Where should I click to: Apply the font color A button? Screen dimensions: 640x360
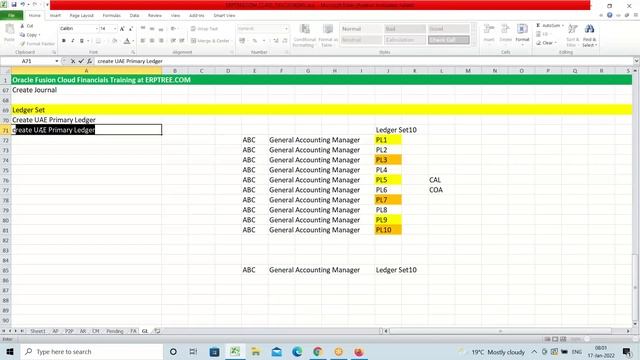coord(127,41)
